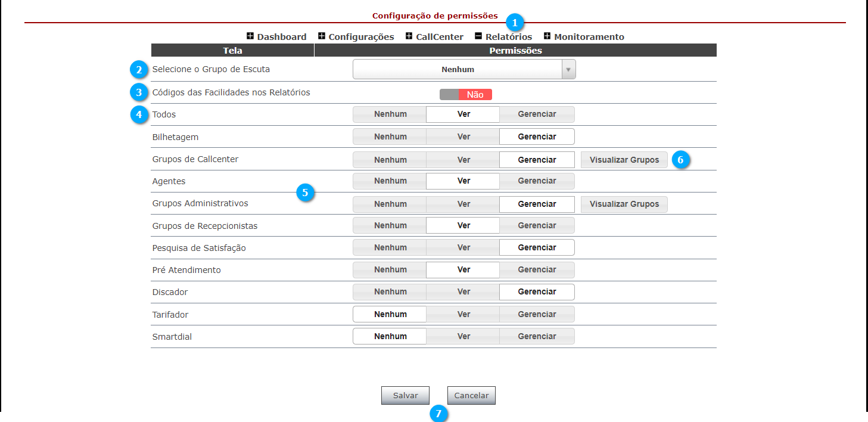Set Tarifador permission to Ver

point(463,314)
